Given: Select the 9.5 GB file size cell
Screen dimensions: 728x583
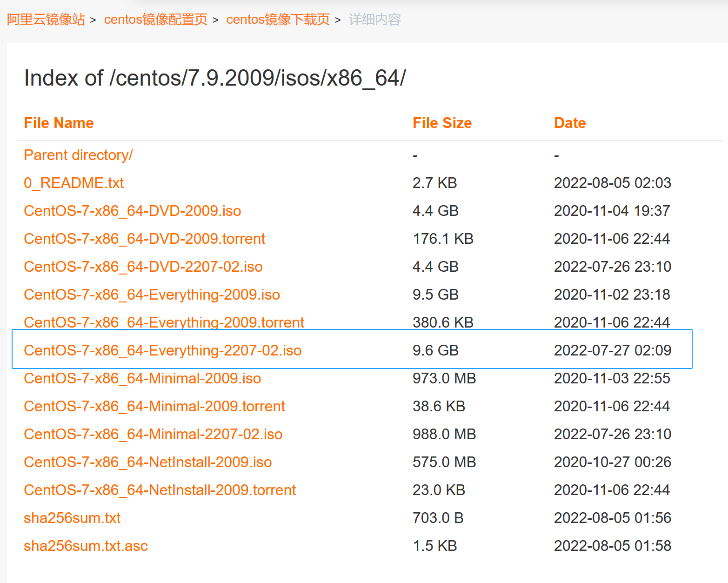Looking at the screenshot, I should tap(435, 295).
